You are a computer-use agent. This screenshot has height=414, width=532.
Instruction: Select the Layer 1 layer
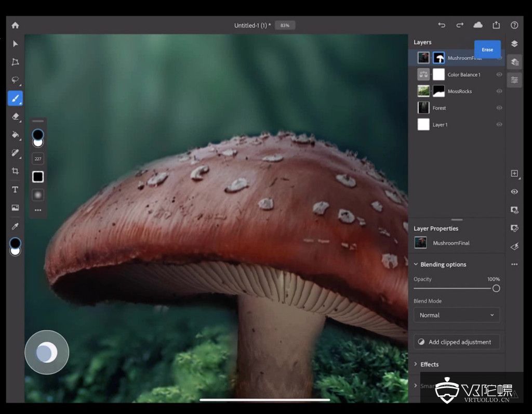440,125
